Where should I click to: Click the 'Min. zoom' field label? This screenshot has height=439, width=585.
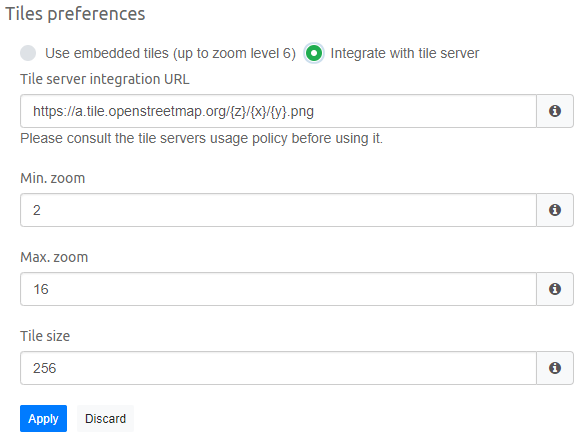pyautogui.click(x=53, y=178)
